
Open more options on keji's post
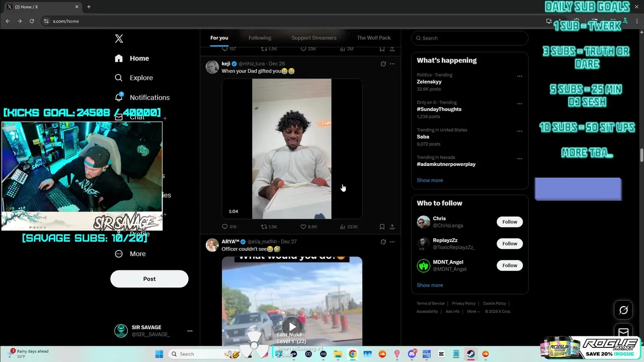click(392, 64)
